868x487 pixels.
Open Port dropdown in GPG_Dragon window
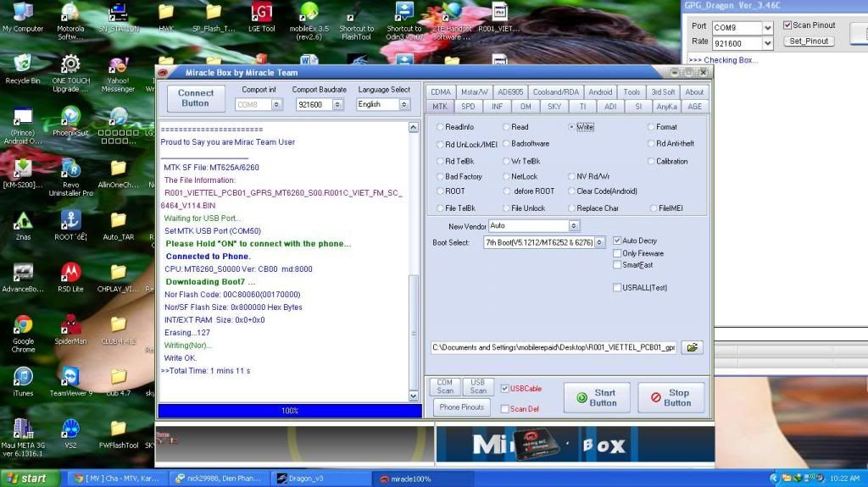click(768, 28)
